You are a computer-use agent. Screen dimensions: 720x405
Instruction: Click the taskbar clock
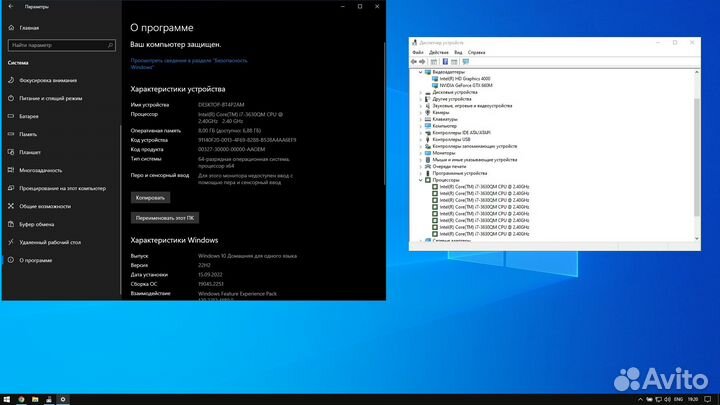tap(693, 399)
